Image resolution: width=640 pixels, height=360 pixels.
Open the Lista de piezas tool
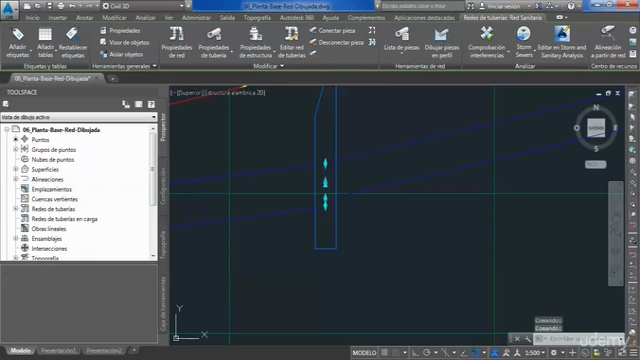point(402,40)
